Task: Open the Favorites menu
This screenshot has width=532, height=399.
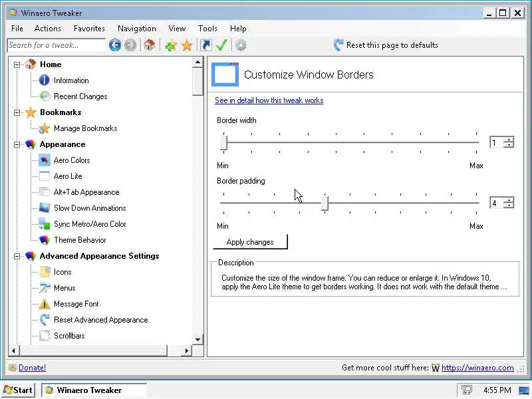Action: pos(89,29)
